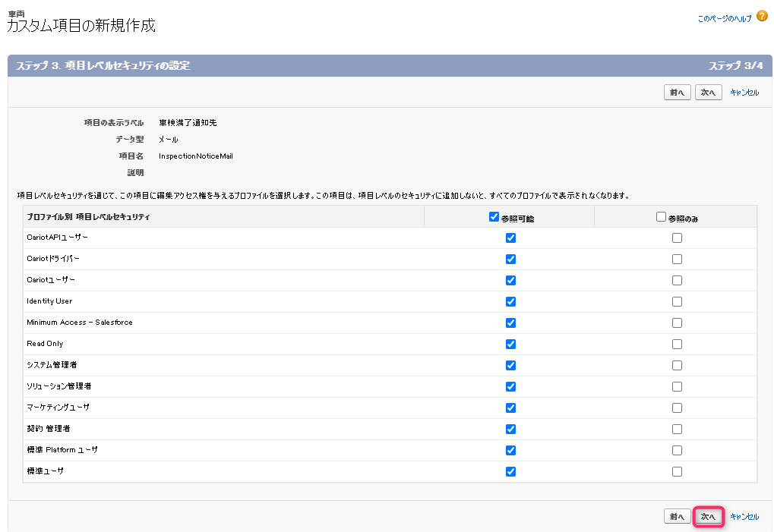
Task: Select the CariotAPIユーザー profile name
Action: pyautogui.click(x=57, y=237)
